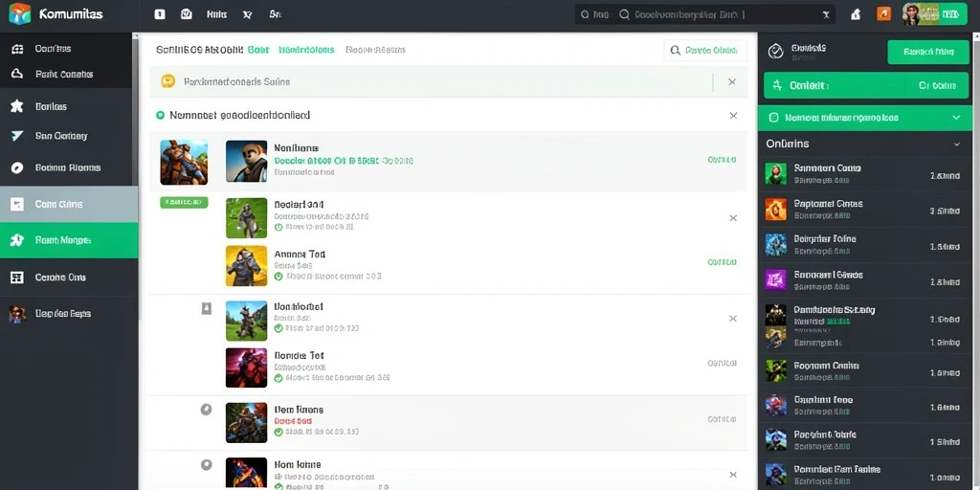Click the green link in yellow-thumbnail row

[x=722, y=262]
